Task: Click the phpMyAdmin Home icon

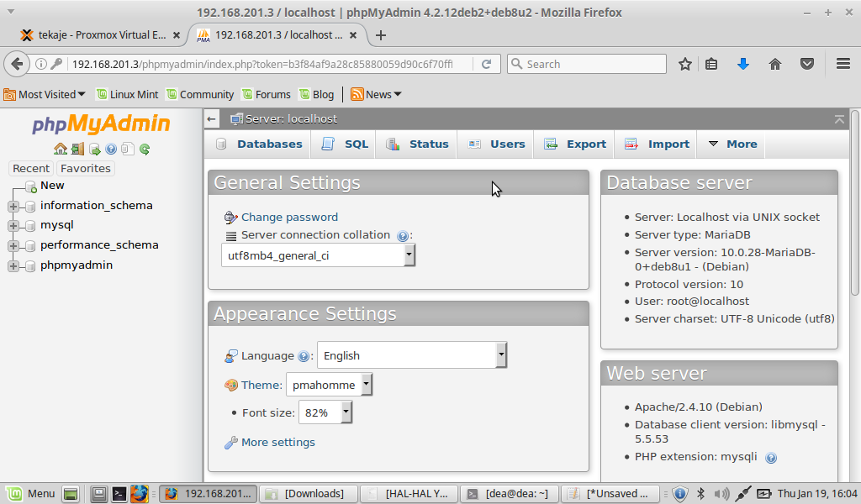Action: (61, 150)
